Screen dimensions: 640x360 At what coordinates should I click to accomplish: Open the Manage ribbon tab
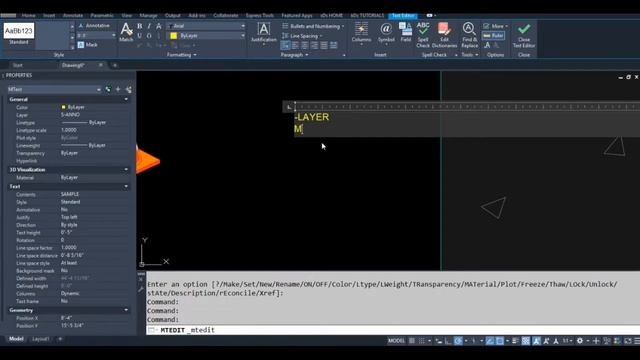click(148, 16)
